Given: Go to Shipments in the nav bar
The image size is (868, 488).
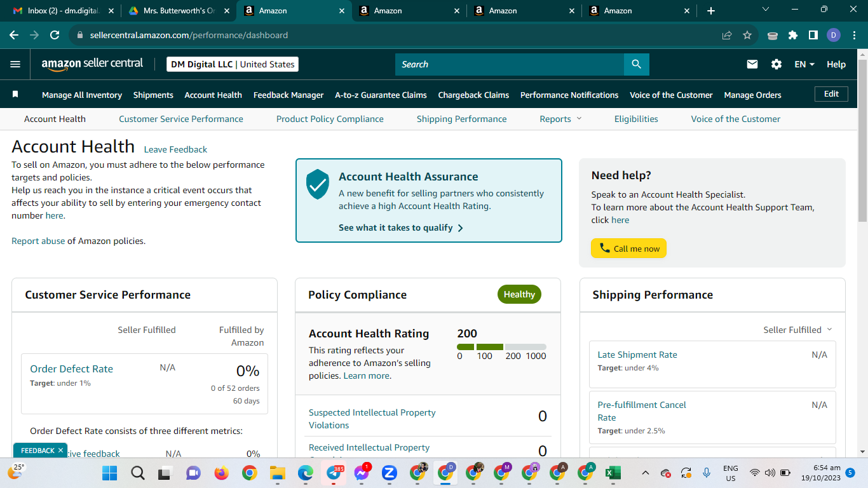Looking at the screenshot, I should [x=153, y=95].
